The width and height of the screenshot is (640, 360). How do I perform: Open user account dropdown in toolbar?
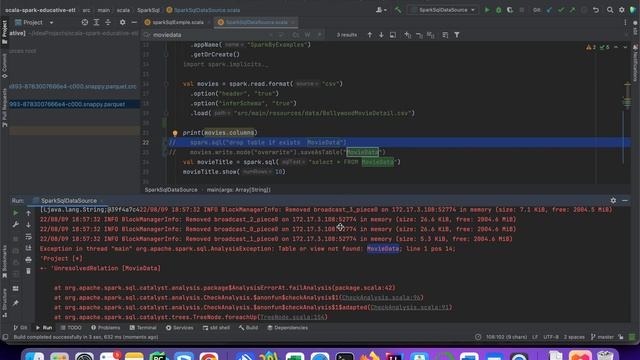381,10
